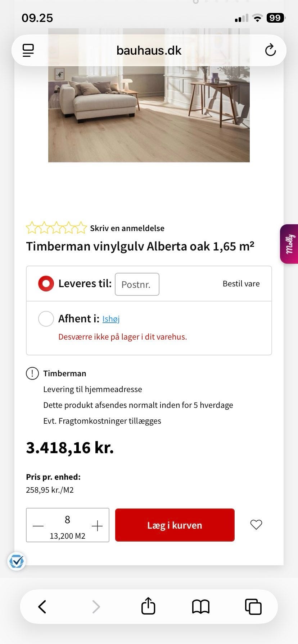Open the Molly chat side tab

click(x=289, y=244)
